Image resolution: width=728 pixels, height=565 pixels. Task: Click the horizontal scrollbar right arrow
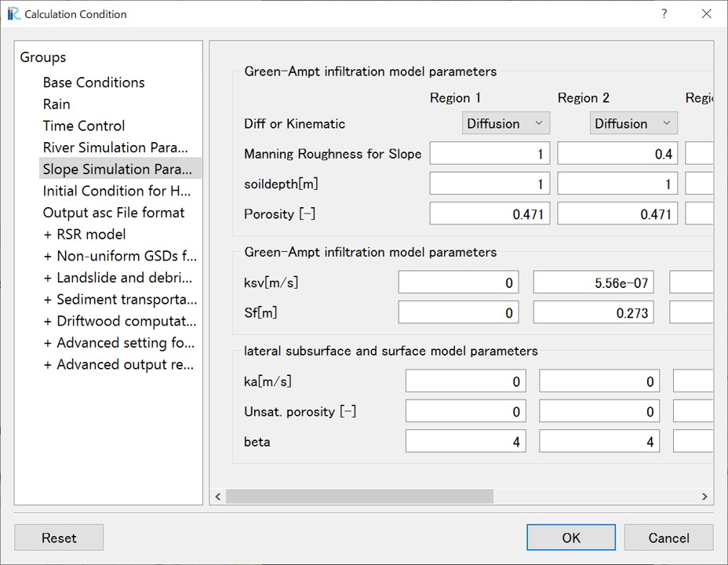704,496
